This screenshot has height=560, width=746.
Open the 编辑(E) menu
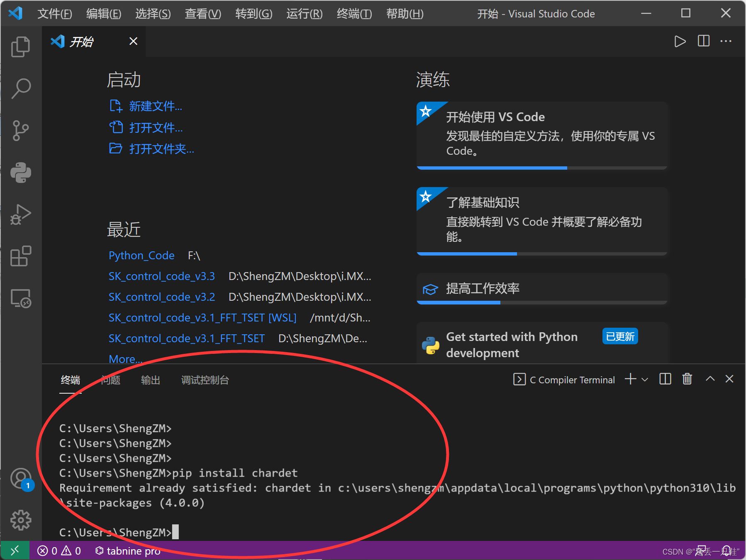[x=104, y=14]
